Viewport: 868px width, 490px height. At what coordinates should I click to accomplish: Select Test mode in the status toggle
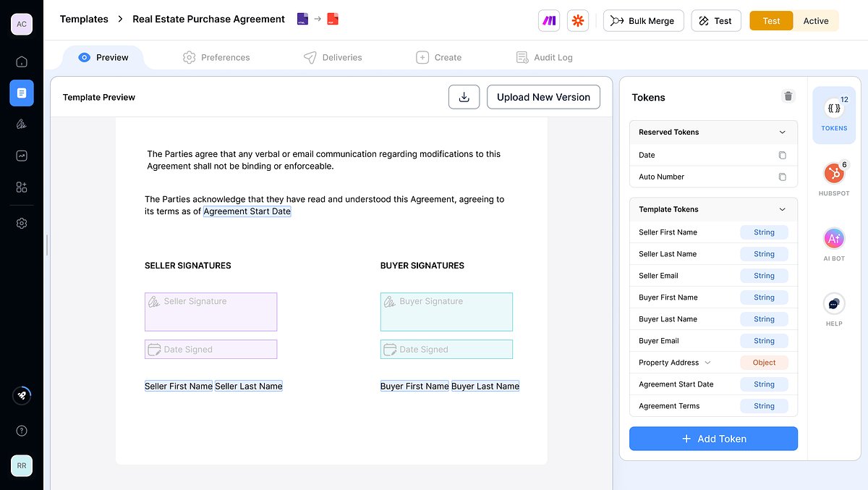(x=770, y=21)
